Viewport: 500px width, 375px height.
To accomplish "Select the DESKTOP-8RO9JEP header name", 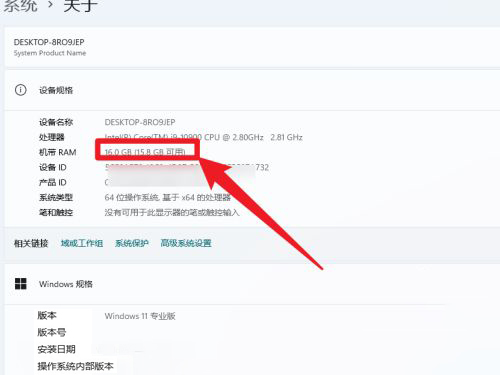I will click(x=49, y=42).
